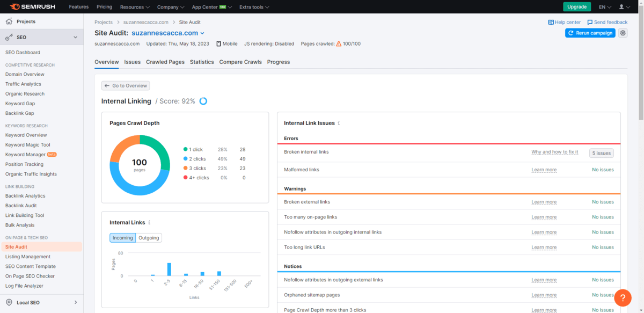Expand the Local SEO section

pyautogui.click(x=76, y=302)
